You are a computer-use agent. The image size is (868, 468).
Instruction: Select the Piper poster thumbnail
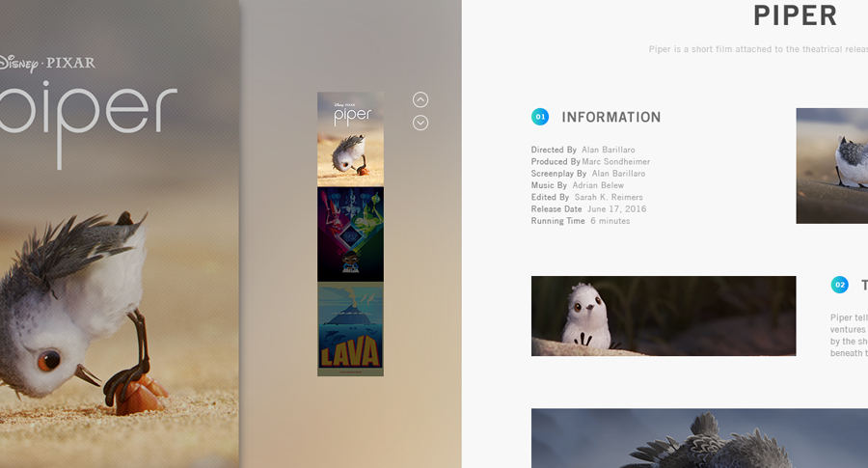click(x=350, y=139)
